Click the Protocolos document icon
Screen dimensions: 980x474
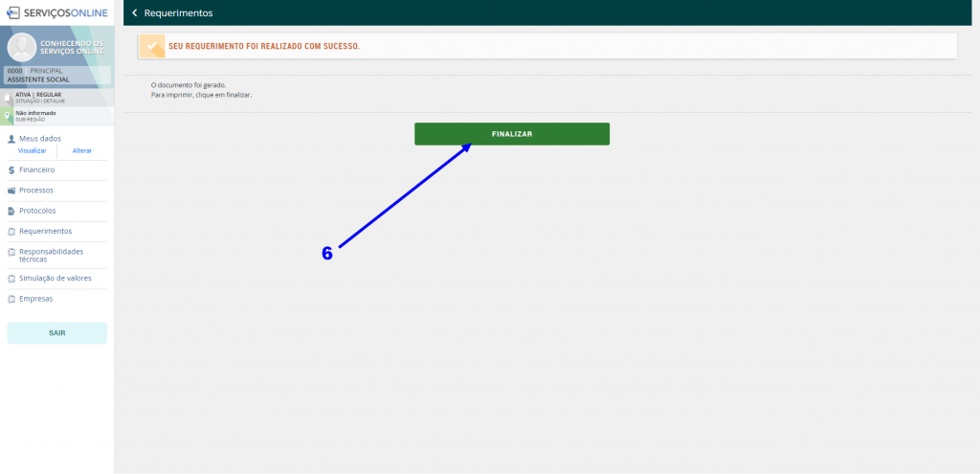coord(11,211)
